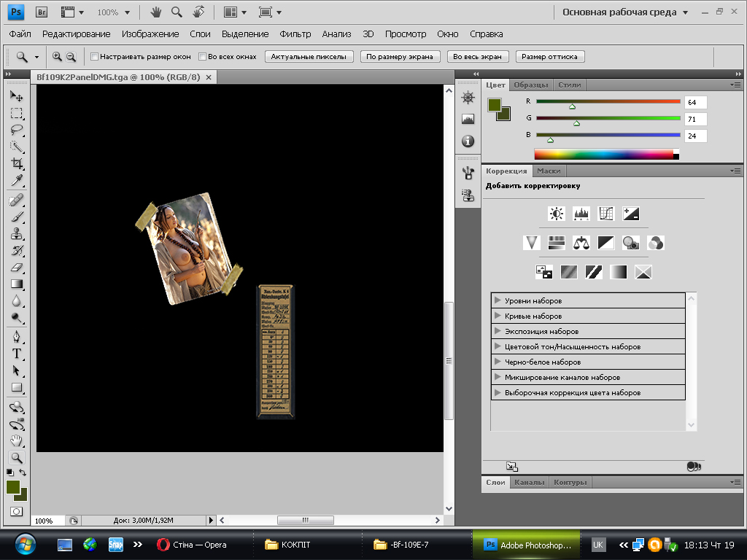Toggle Quick Mask mode button
Image resolution: width=747 pixels, height=560 pixels.
point(16,511)
